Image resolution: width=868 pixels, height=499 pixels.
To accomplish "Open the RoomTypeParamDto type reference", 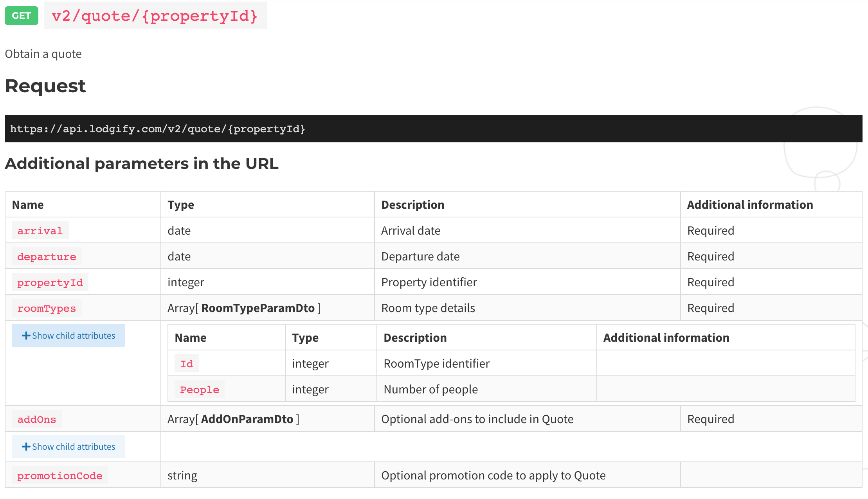I will (x=258, y=308).
